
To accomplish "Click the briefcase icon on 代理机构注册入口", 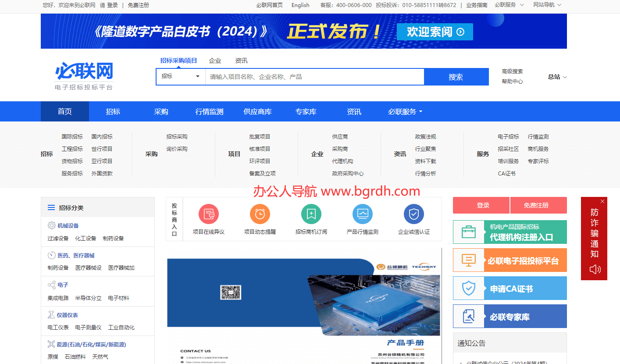I will (x=469, y=232).
